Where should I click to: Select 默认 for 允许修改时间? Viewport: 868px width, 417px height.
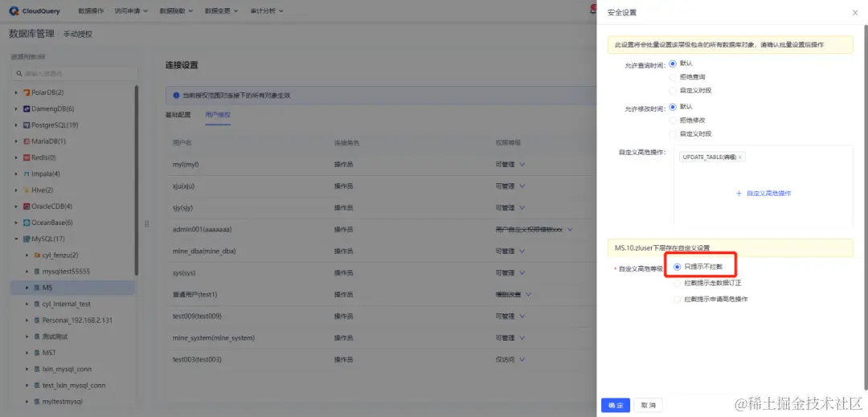click(673, 107)
